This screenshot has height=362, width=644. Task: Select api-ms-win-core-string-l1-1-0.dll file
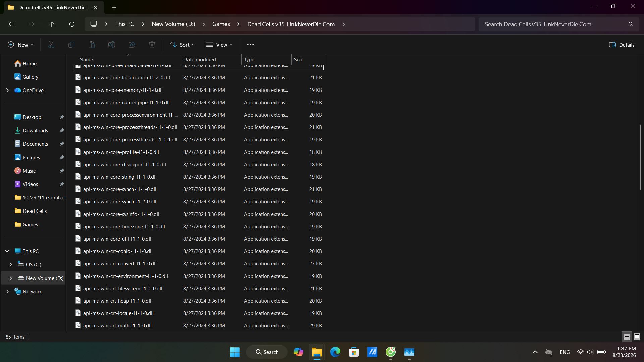[x=198, y=177]
